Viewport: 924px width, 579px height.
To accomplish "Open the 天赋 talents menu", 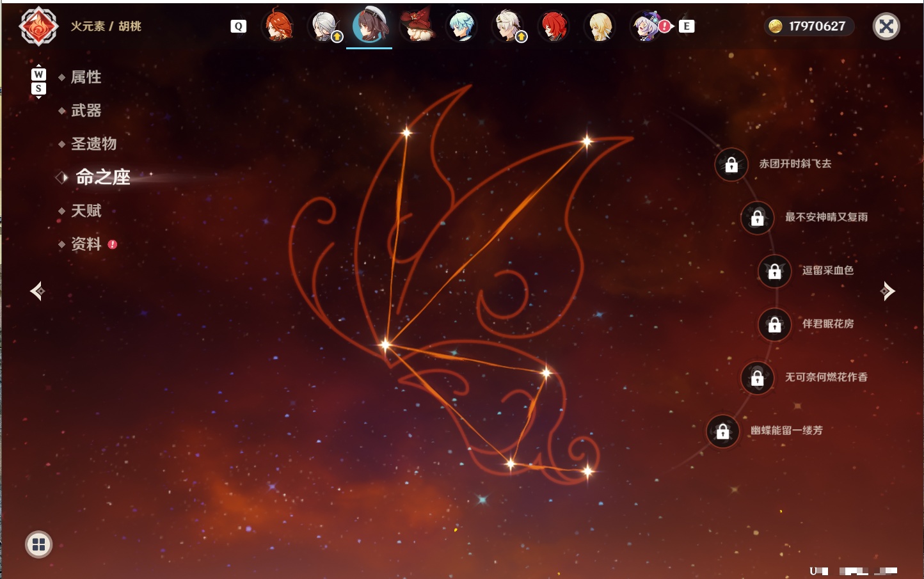I will [x=86, y=210].
